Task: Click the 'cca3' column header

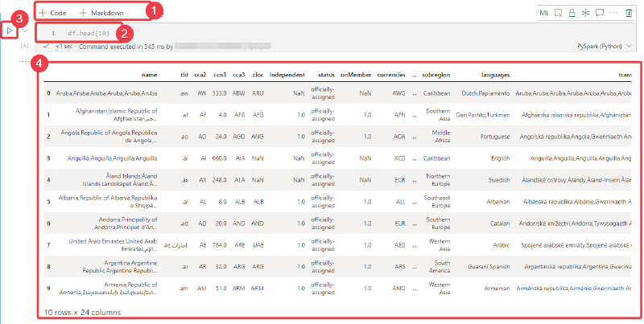Action: (x=238, y=75)
